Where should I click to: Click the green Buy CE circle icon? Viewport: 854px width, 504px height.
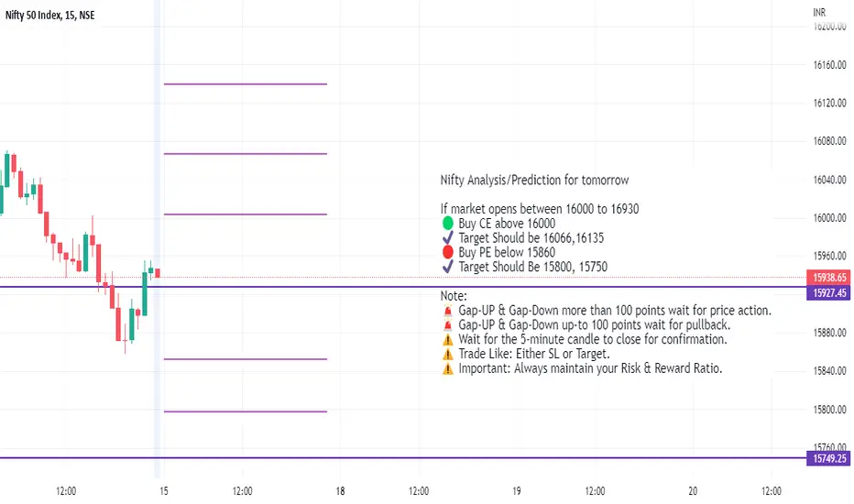pyautogui.click(x=448, y=224)
